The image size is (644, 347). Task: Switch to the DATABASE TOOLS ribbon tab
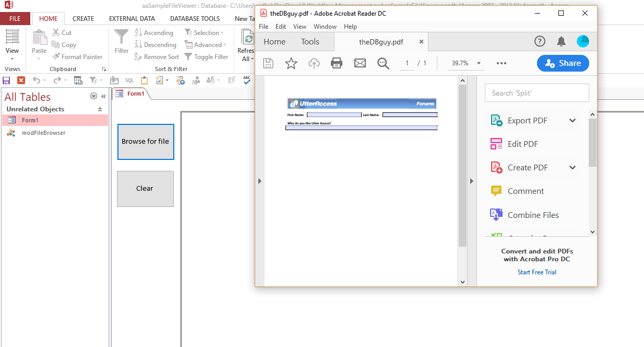tap(195, 18)
